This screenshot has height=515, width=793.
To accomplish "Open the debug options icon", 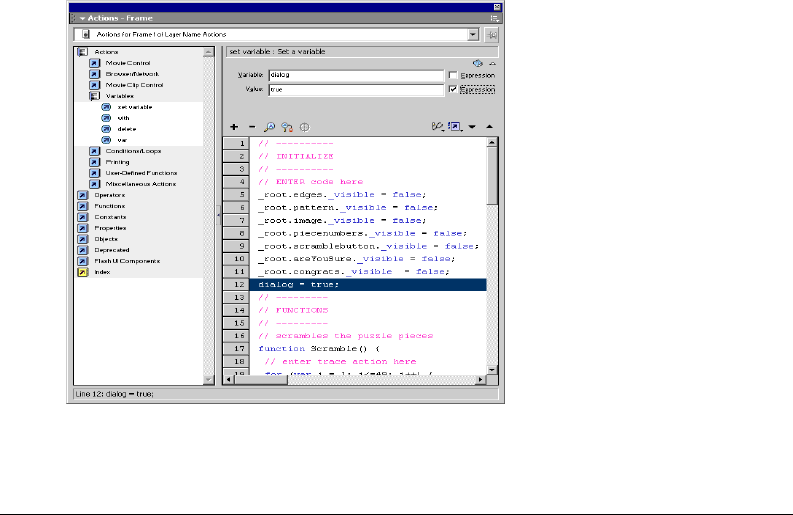I will tap(437, 126).
